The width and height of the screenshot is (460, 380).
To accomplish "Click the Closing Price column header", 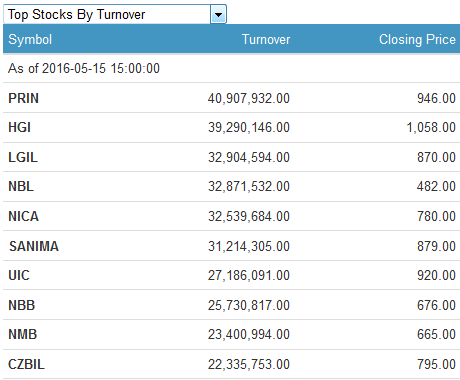I will (417, 39).
